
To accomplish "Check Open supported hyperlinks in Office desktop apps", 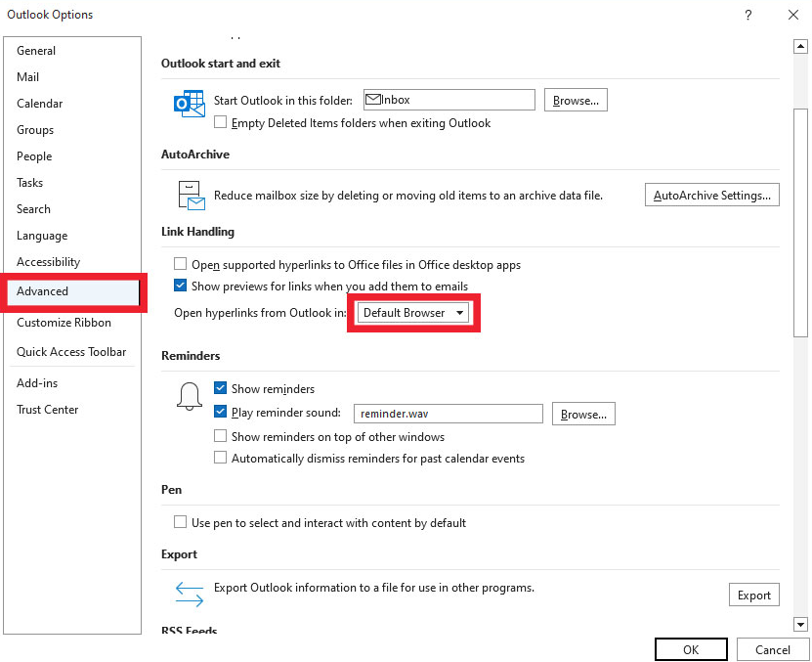I will coord(180,264).
